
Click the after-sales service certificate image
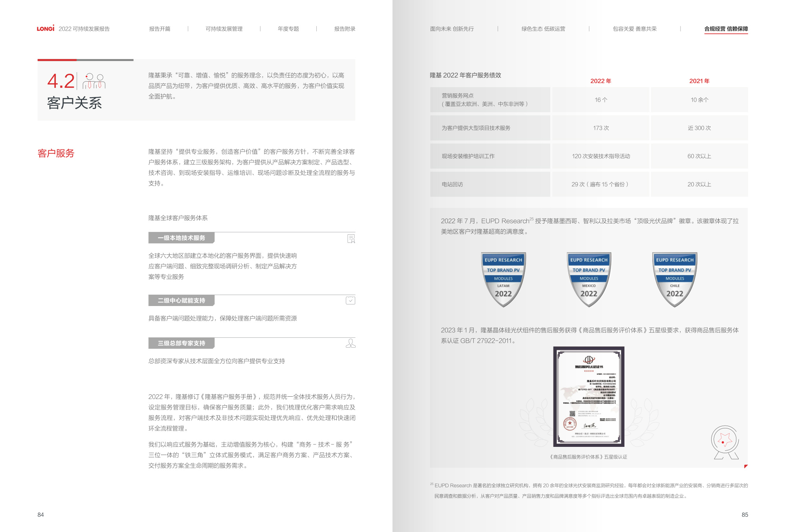[589, 396]
